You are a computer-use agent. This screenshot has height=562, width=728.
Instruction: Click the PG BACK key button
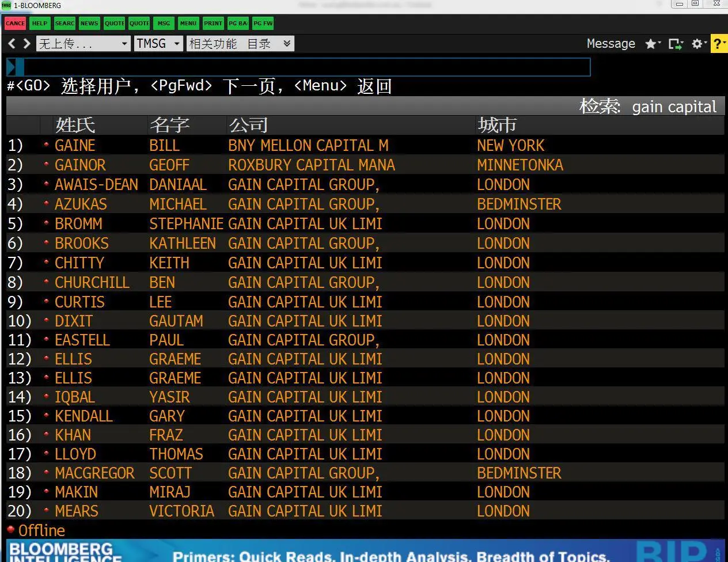coord(238,23)
